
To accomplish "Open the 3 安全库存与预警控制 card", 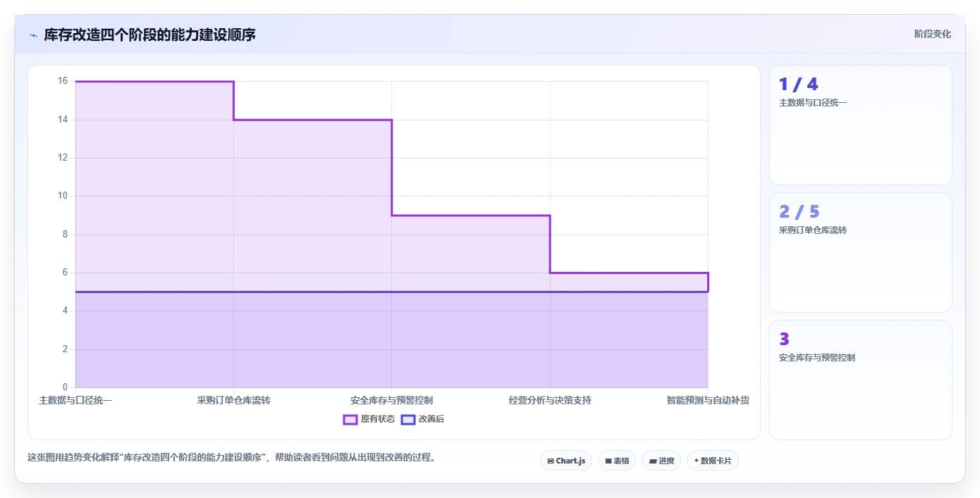I will (x=860, y=380).
